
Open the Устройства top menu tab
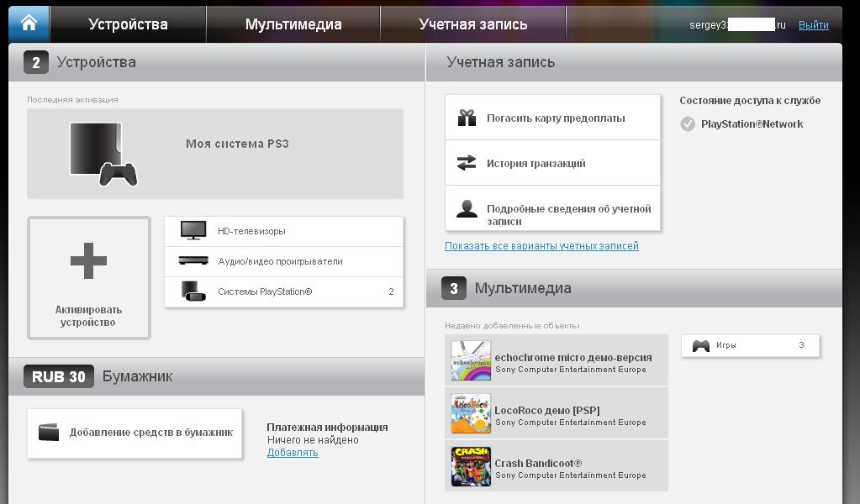coord(128,24)
